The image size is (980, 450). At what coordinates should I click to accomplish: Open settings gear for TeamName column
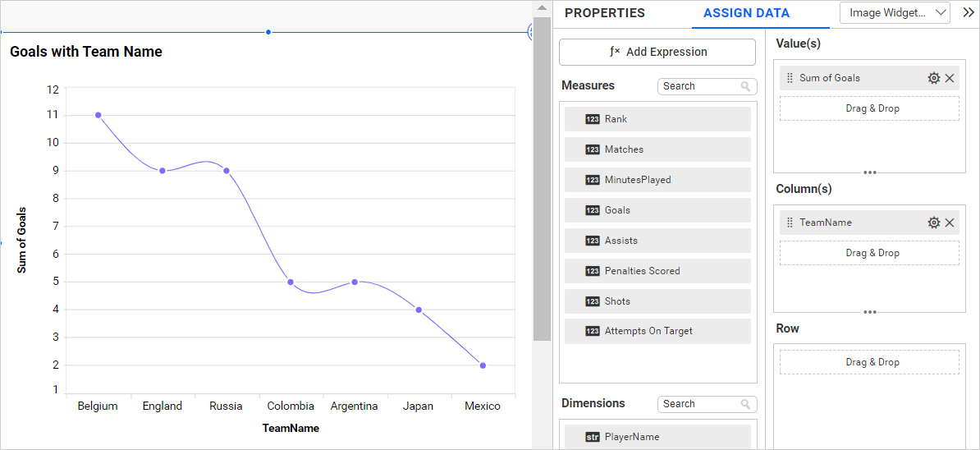pos(933,223)
